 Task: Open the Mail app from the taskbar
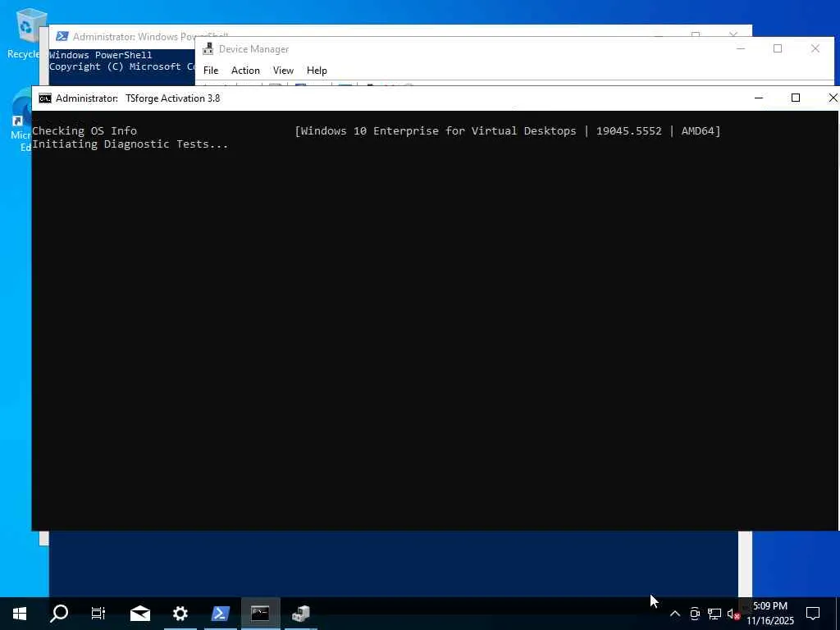[139, 614]
